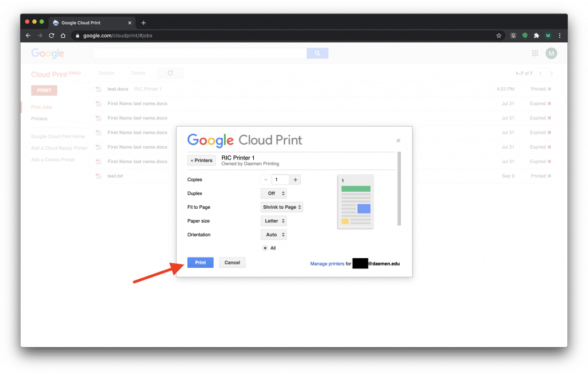Click Cancel in Cloud Print dialog
This screenshot has width=588, height=374.
232,262
